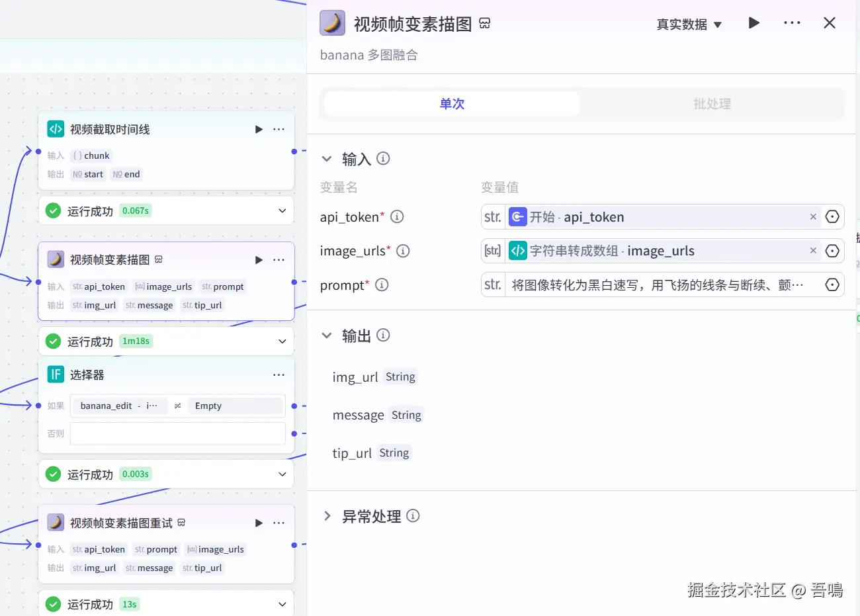Click the 0.067s duration badge
Image resolution: width=860 pixels, height=616 pixels.
pos(136,210)
